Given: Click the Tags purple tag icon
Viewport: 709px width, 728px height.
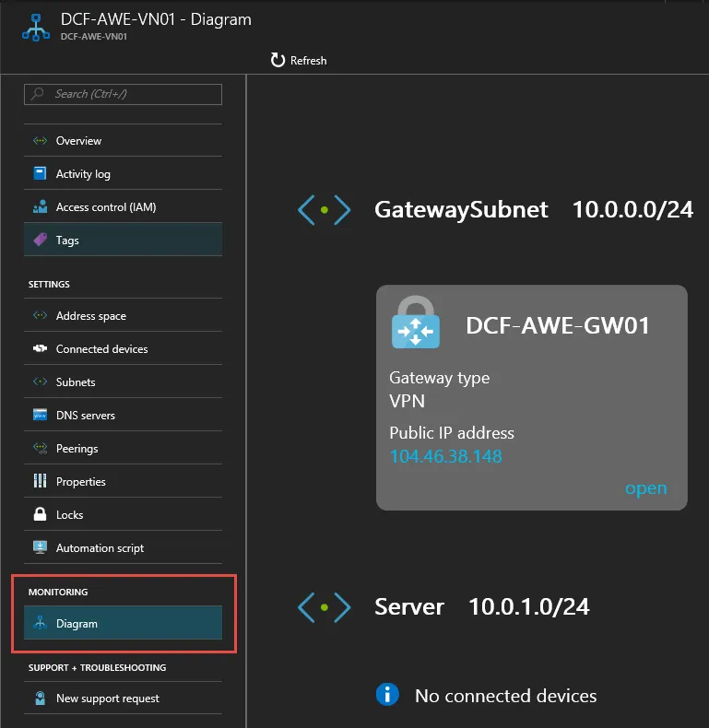Looking at the screenshot, I should click(x=40, y=241).
